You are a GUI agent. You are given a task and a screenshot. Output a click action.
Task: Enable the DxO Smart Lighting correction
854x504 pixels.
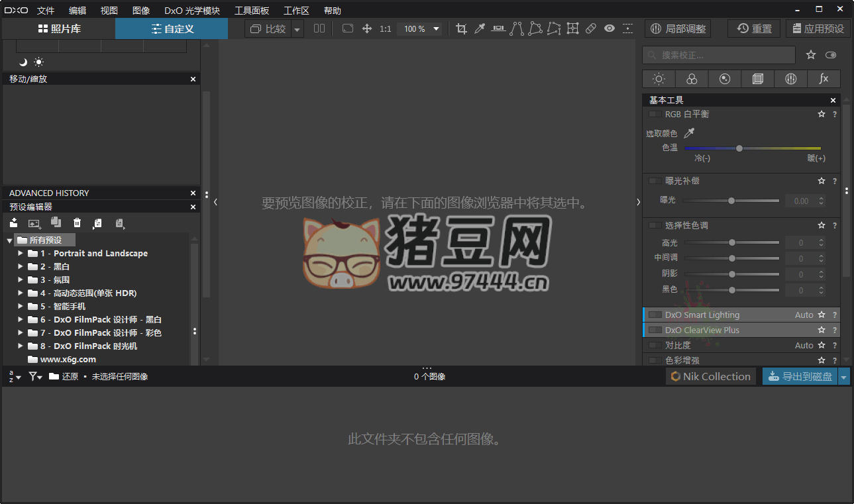655,315
